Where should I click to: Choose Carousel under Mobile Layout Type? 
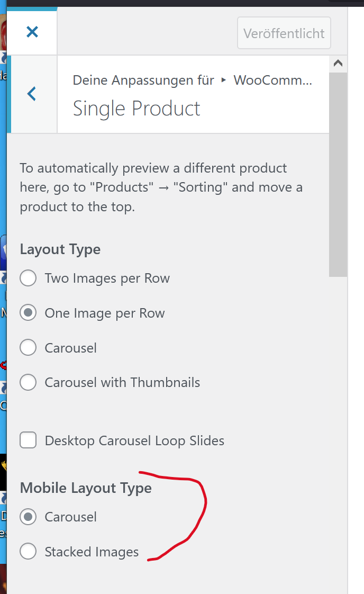28,517
